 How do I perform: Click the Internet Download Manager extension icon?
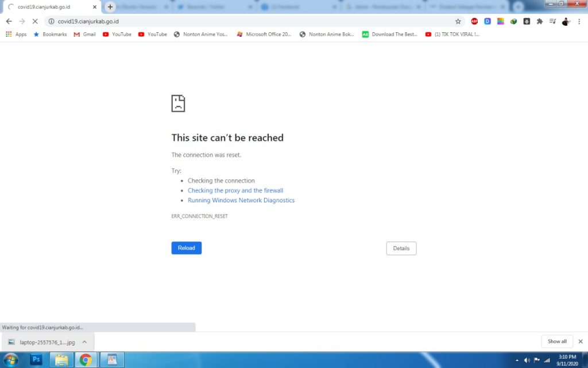pyautogui.click(x=527, y=21)
